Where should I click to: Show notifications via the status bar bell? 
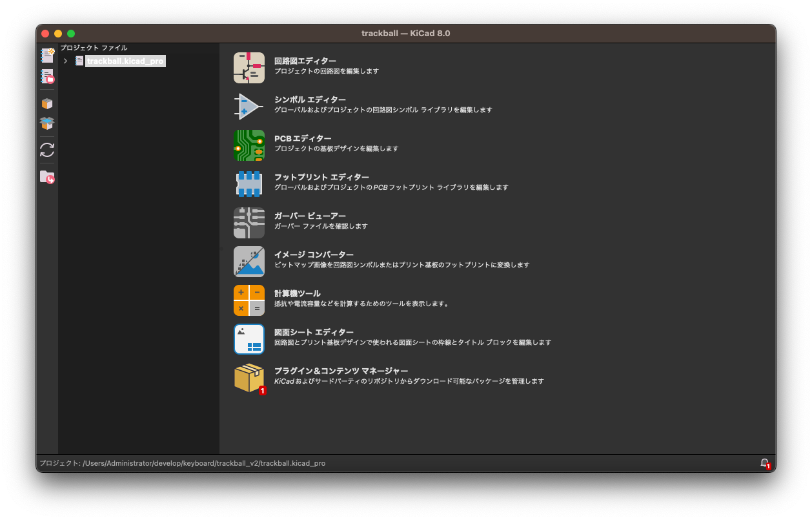[765, 463]
